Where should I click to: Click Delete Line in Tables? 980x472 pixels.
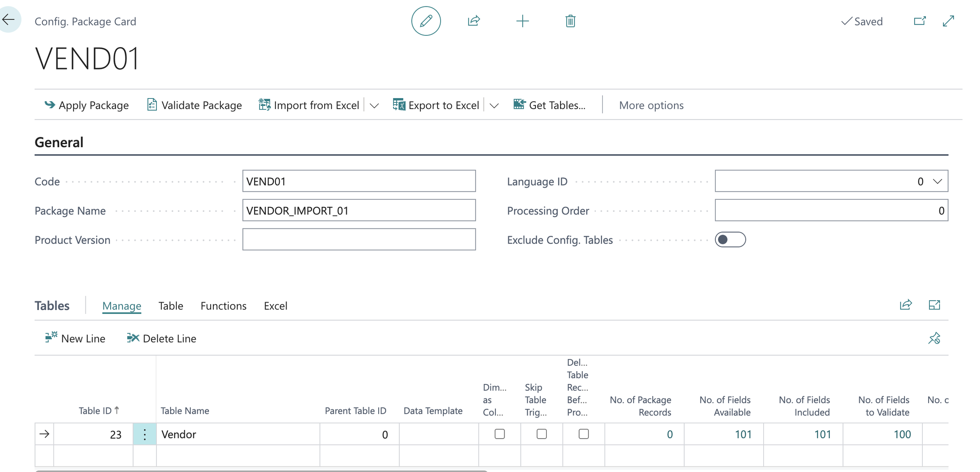[x=162, y=338]
